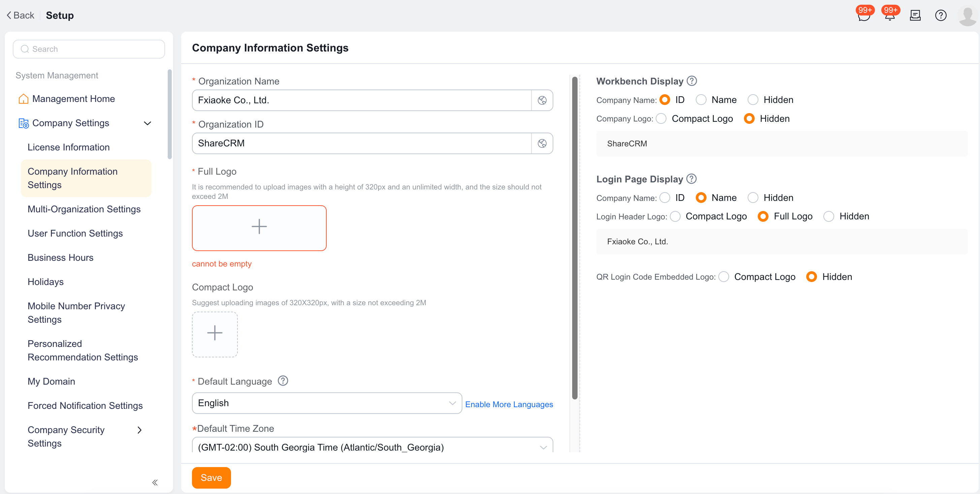Open My Domain settings

pyautogui.click(x=52, y=381)
